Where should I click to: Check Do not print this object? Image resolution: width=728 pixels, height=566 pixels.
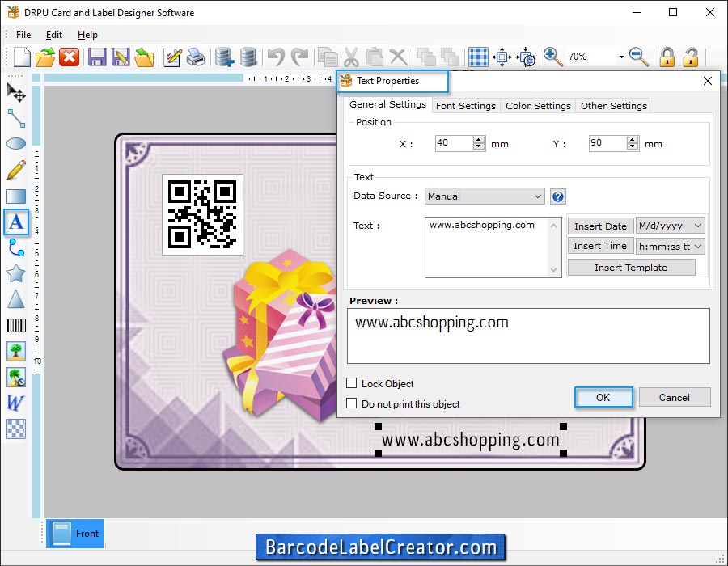(352, 403)
